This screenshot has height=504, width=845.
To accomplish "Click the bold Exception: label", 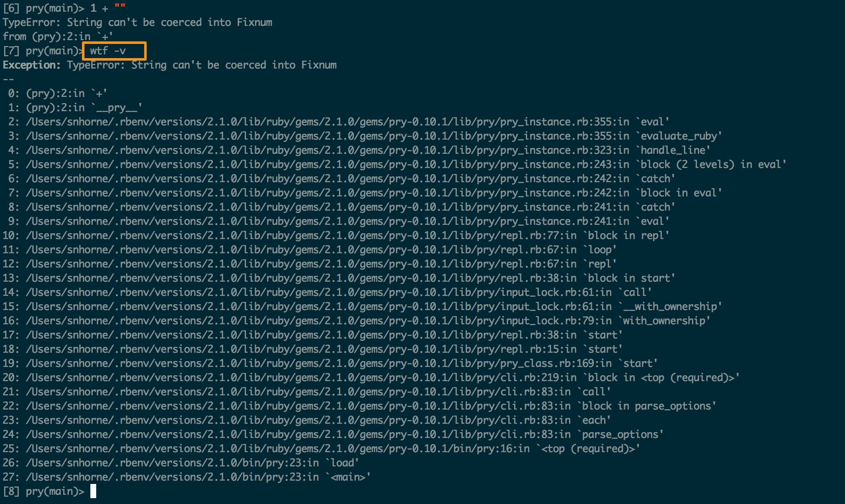I will [x=31, y=65].
